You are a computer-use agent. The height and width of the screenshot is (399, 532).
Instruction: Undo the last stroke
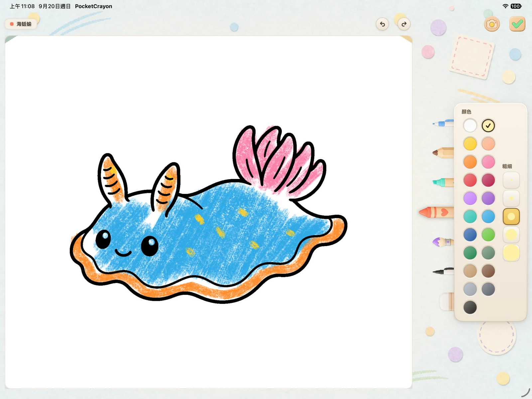click(382, 24)
